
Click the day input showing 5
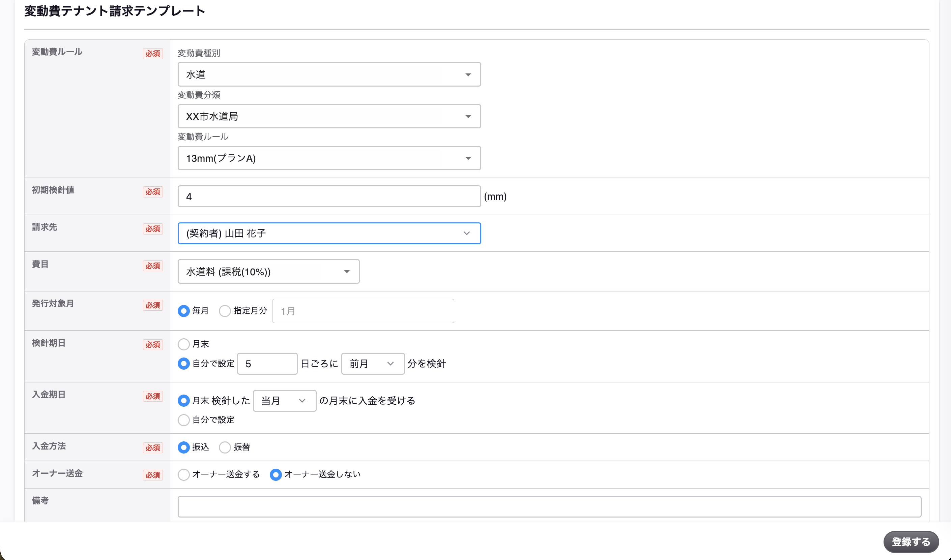coord(267,364)
